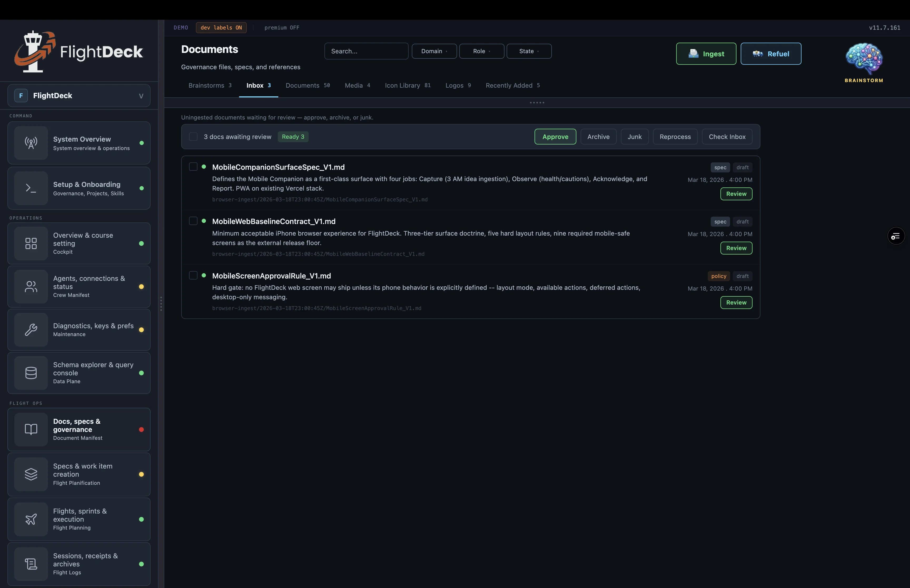Open the Schema explorer database icon
910x588 pixels.
click(x=31, y=373)
